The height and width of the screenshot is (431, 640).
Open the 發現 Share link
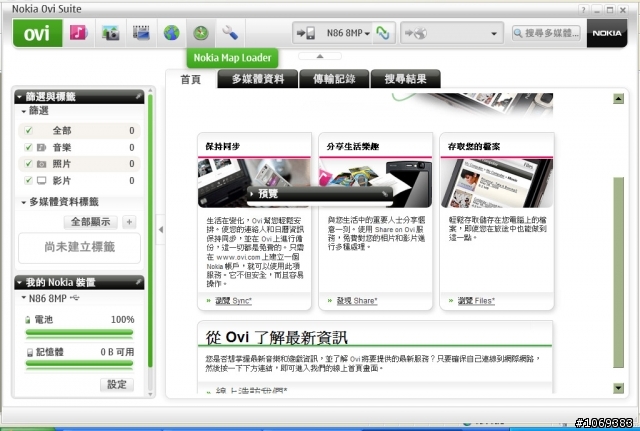357,301
